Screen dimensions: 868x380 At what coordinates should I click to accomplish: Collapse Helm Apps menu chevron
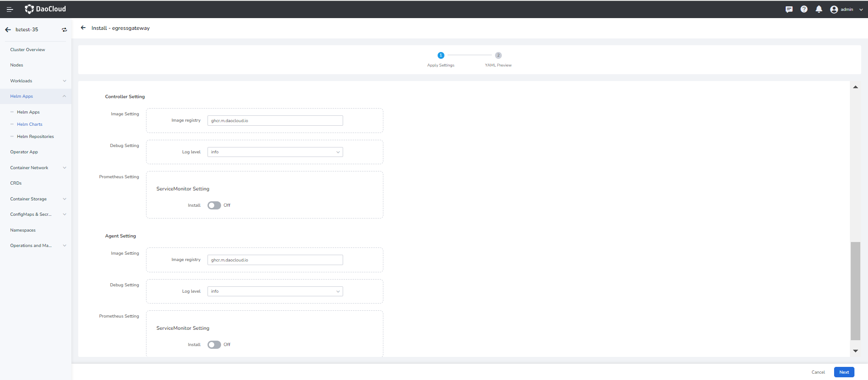(x=65, y=96)
